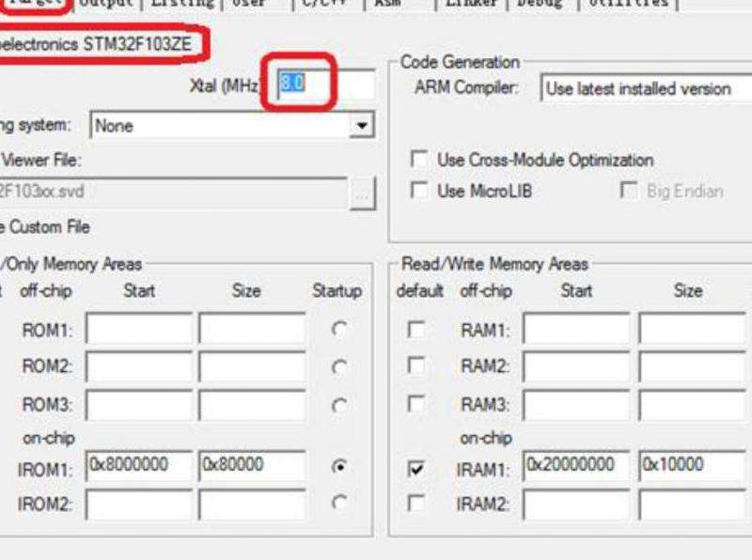Viewport: 752px width, 560px height.
Task: Click the RAM2 Size field
Action: pos(693,366)
